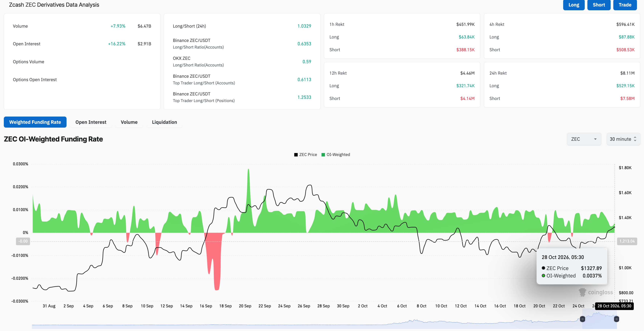Viewport: 644px width, 331px height.
Task: Toggle OI-Weighted legend series
Action: pyautogui.click(x=336, y=155)
